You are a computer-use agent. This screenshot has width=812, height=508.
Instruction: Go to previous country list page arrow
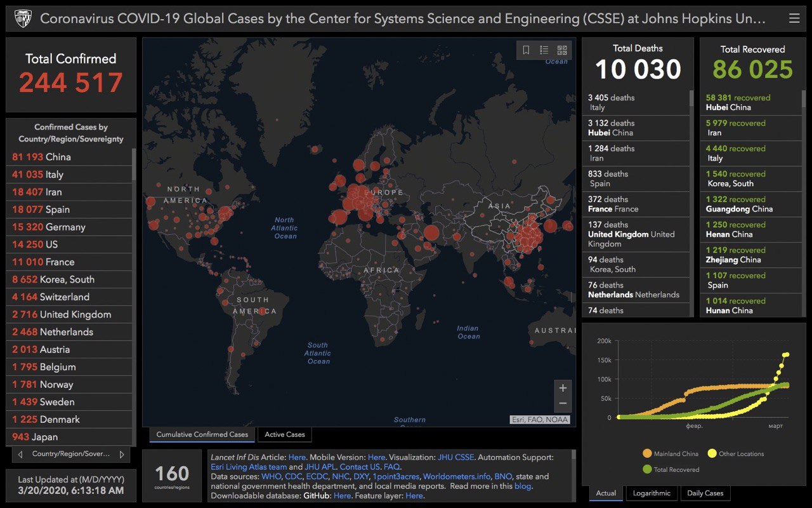tap(20, 454)
